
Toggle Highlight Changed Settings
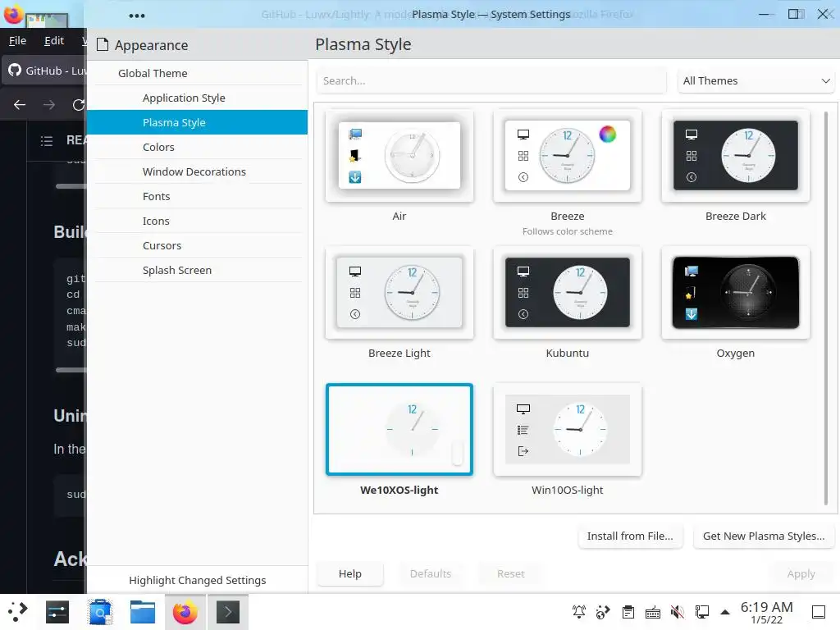[197, 580]
